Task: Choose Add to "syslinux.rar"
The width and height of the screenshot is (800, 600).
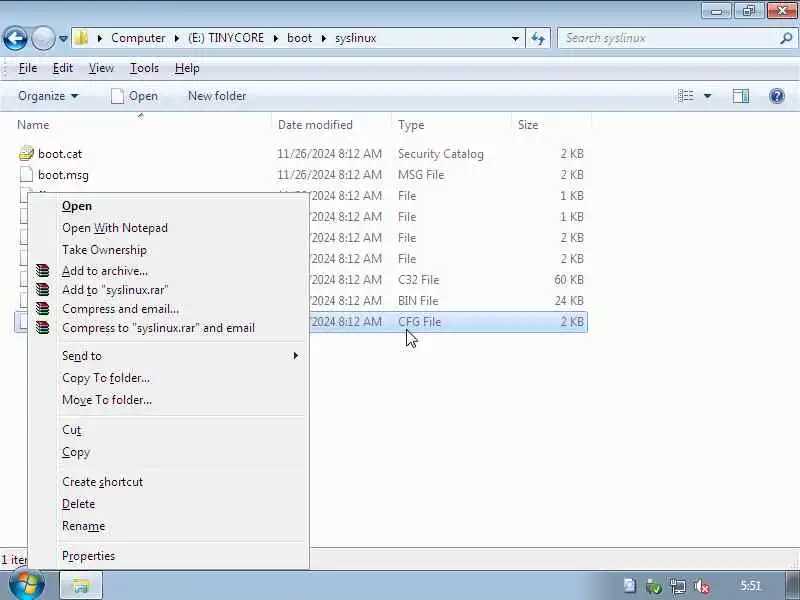Action: point(115,290)
